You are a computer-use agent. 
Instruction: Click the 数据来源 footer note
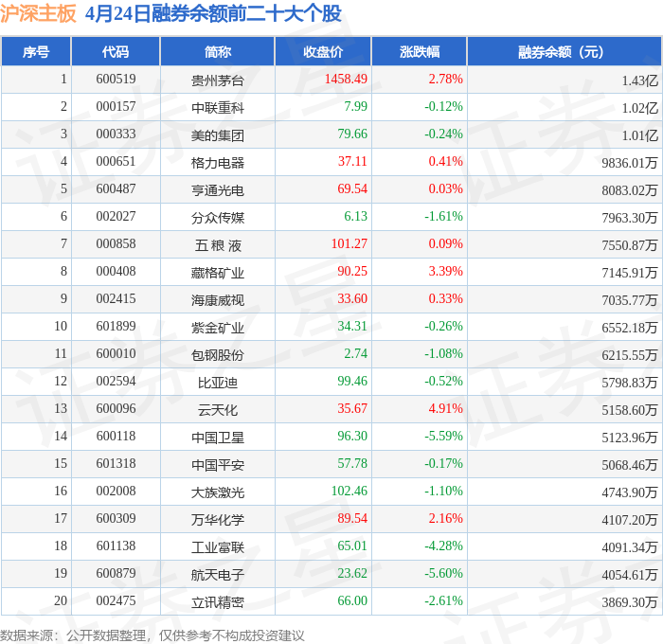click(x=152, y=635)
